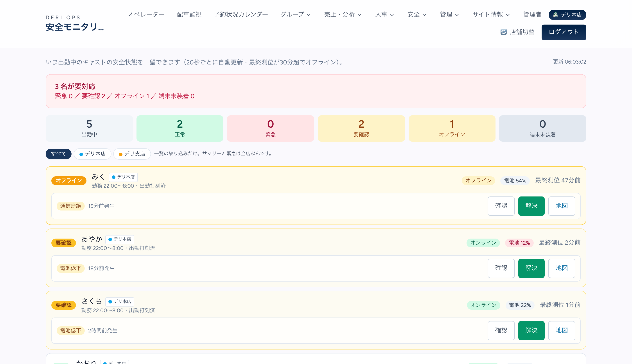The height and width of the screenshot is (364, 632).
Task: Select the すべて filter chip
Action: 59,154
